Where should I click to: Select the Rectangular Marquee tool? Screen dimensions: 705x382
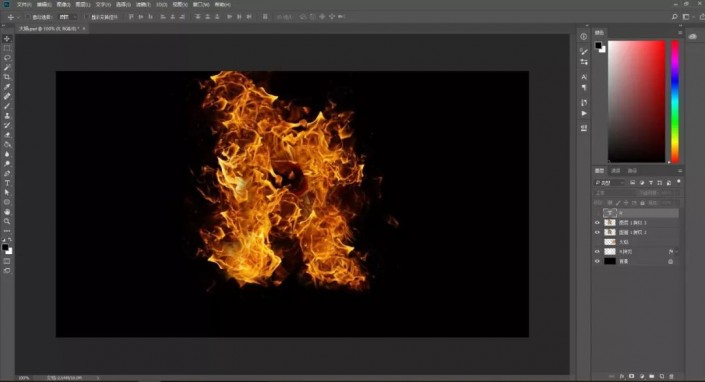click(x=7, y=48)
